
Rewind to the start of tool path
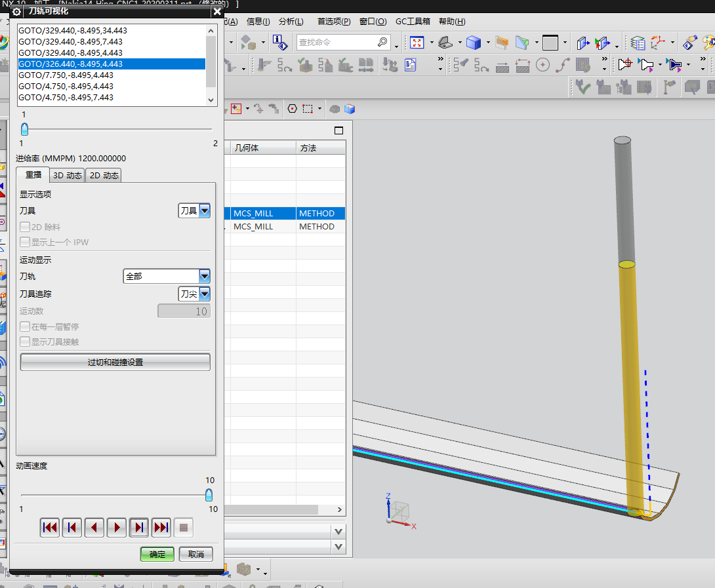pos(50,527)
